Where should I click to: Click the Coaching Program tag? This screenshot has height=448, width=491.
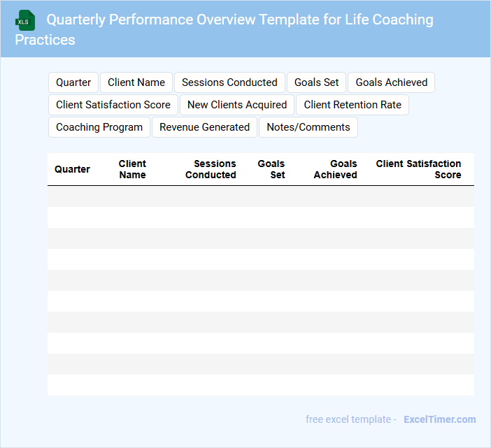[99, 127]
